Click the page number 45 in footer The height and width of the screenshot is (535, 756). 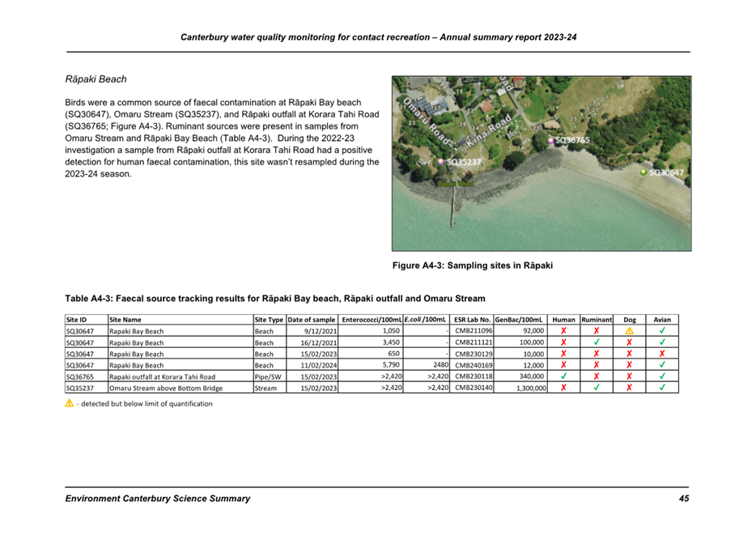point(684,499)
